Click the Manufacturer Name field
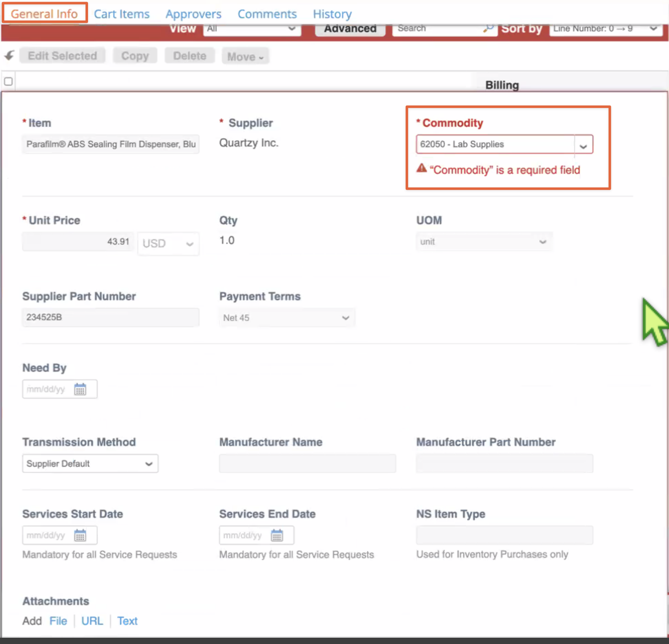 pos(308,463)
